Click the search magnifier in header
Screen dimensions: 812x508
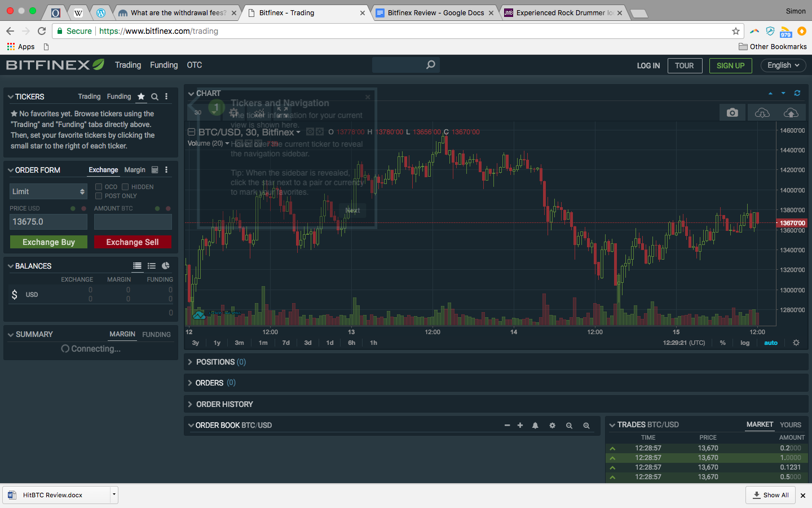(x=431, y=65)
